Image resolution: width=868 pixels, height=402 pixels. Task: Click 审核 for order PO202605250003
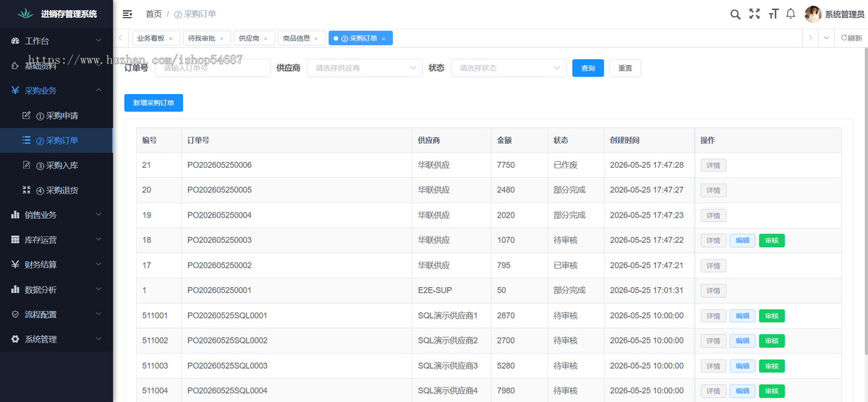click(x=772, y=241)
